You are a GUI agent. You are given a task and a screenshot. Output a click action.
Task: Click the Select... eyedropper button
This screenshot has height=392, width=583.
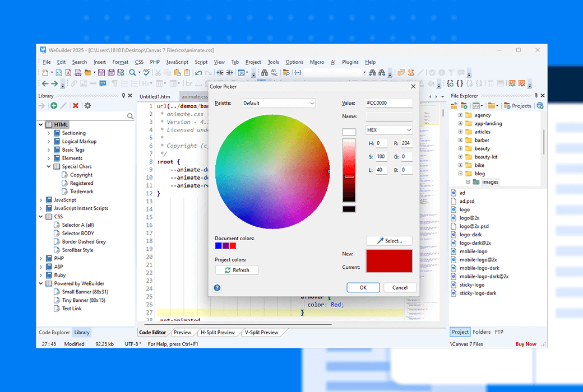pyautogui.click(x=389, y=241)
